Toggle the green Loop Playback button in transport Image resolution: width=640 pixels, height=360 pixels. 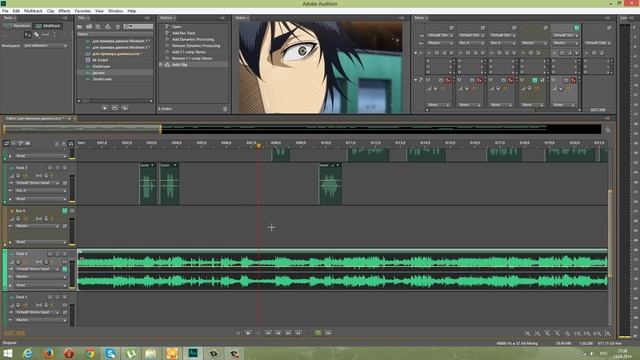pos(318,333)
